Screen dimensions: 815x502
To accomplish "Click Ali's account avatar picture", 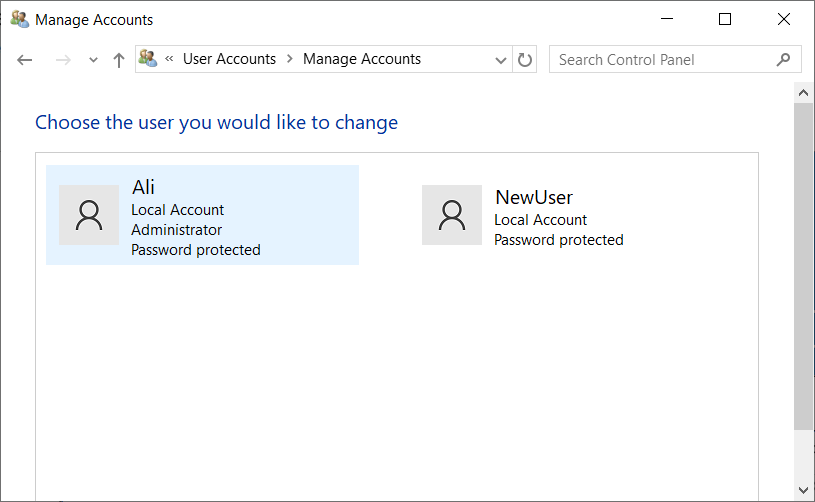I will pyautogui.click(x=89, y=215).
